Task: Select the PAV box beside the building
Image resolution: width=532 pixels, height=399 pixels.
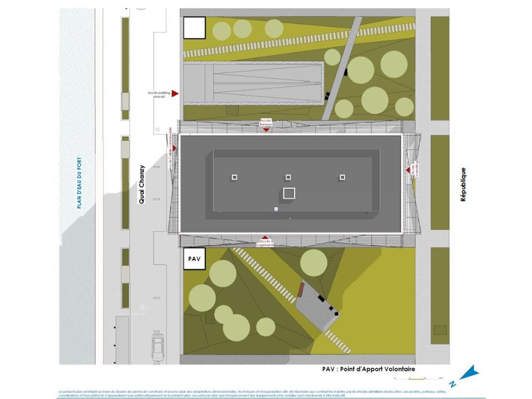Action: [x=195, y=259]
